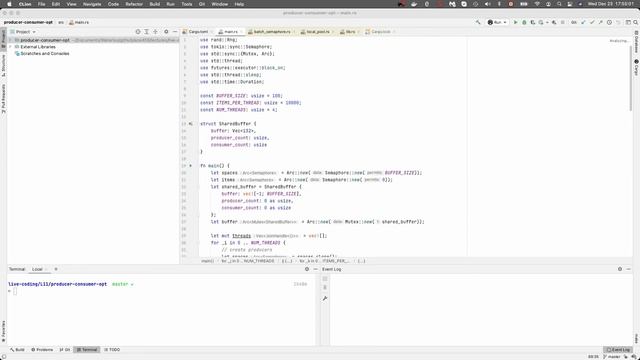This screenshot has height=360, width=640.
Task: Open the Navigate menu
Action: click(x=92, y=4)
